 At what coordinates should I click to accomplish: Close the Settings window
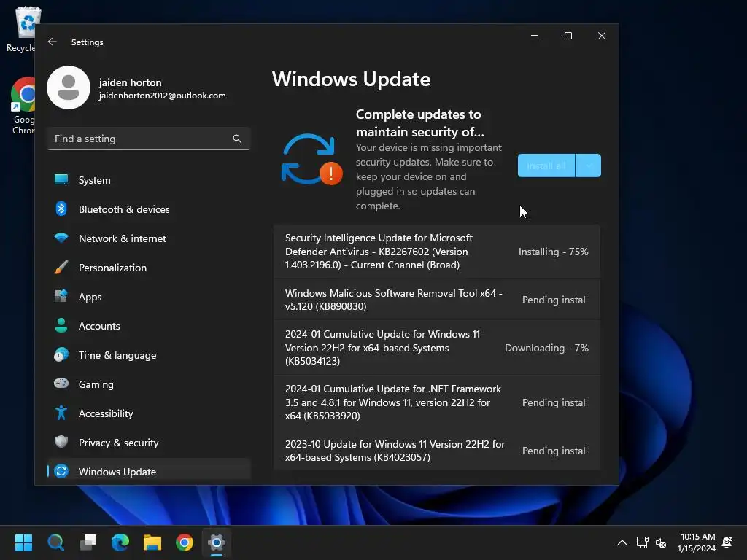(602, 36)
